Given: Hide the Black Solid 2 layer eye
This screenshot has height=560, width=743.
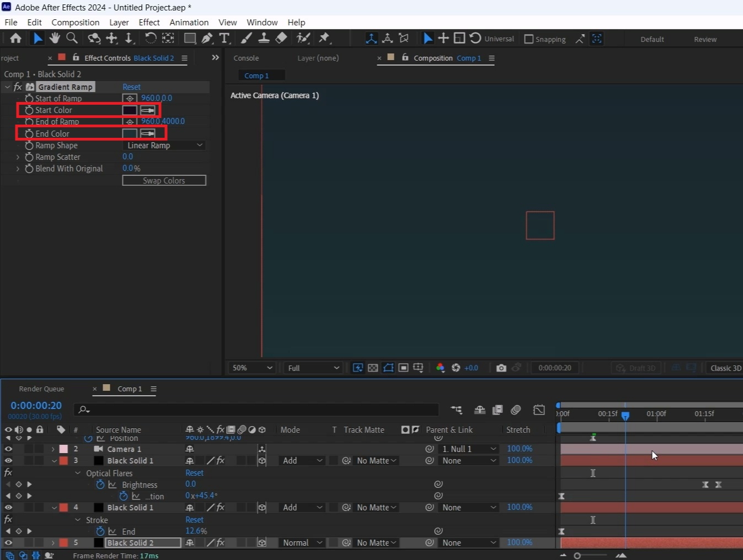Looking at the screenshot, I should pyautogui.click(x=8, y=543).
